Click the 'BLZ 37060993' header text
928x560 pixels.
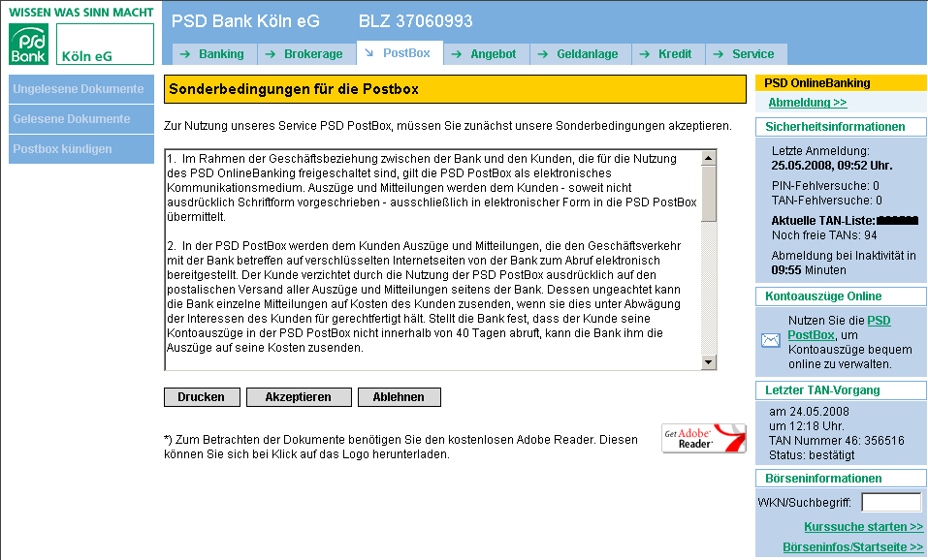pyautogui.click(x=415, y=21)
